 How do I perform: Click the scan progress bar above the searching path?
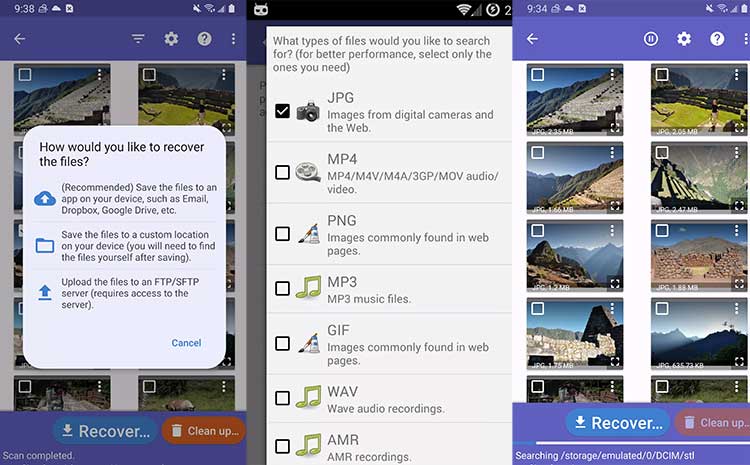(630, 442)
